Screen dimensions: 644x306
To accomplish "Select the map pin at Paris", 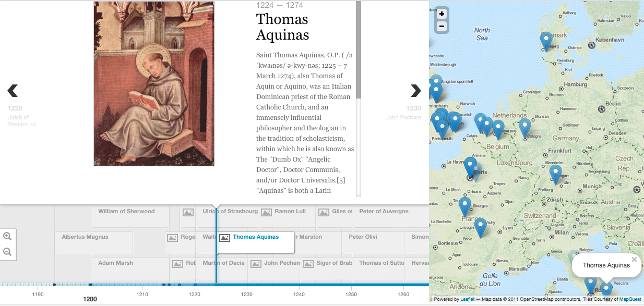I will point(471,167).
